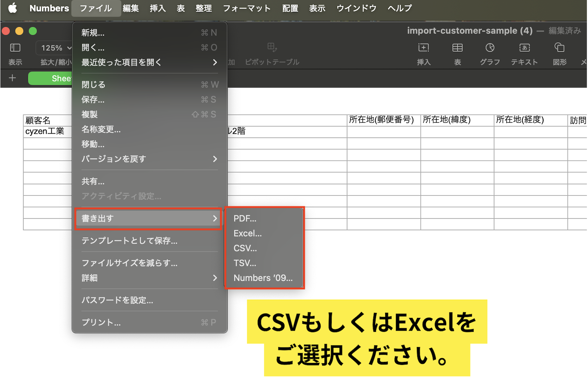Click the Insert toolbar icon
588x388 pixels.
tap(423, 48)
